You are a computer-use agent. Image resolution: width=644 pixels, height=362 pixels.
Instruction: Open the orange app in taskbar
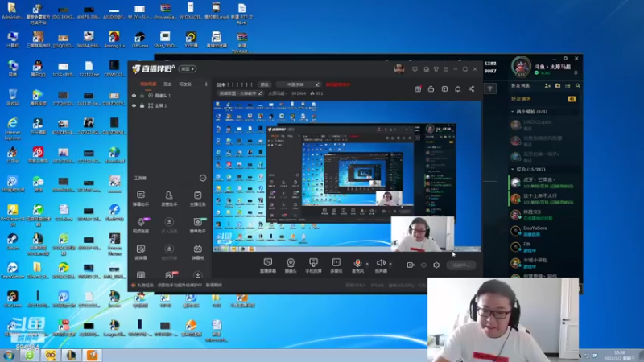(x=93, y=355)
